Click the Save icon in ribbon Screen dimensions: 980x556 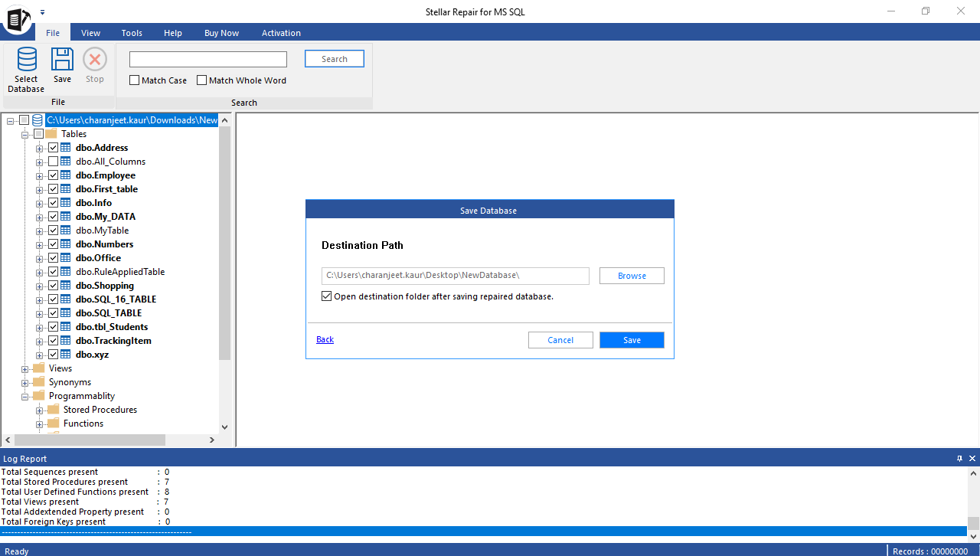pyautogui.click(x=62, y=60)
